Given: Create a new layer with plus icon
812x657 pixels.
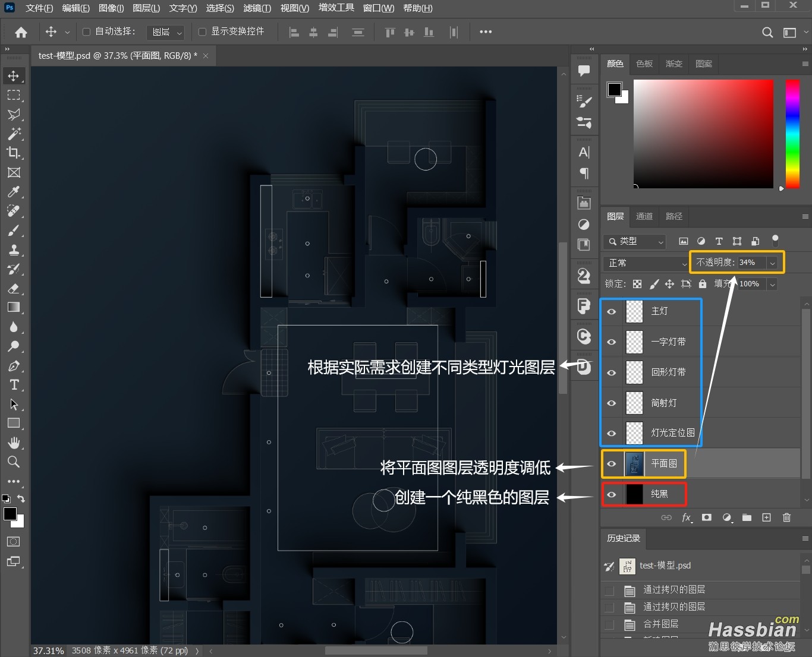Looking at the screenshot, I should pos(767,517).
